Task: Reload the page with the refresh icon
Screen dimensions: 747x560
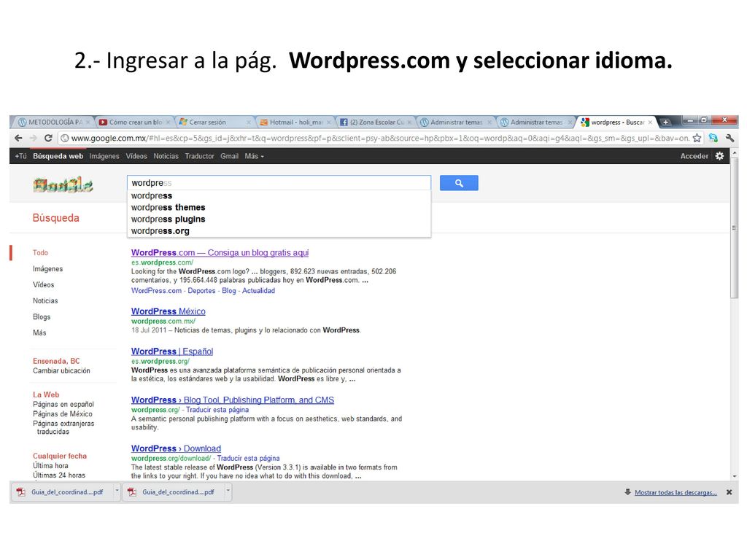Action: tap(48, 138)
